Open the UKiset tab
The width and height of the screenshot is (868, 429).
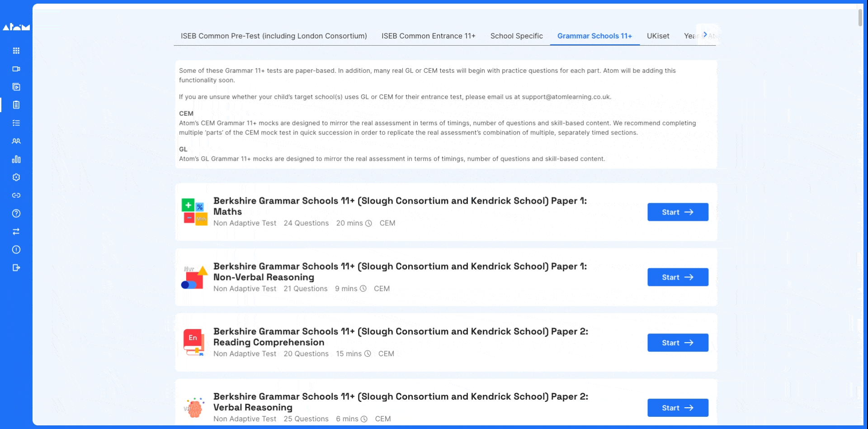pyautogui.click(x=658, y=36)
